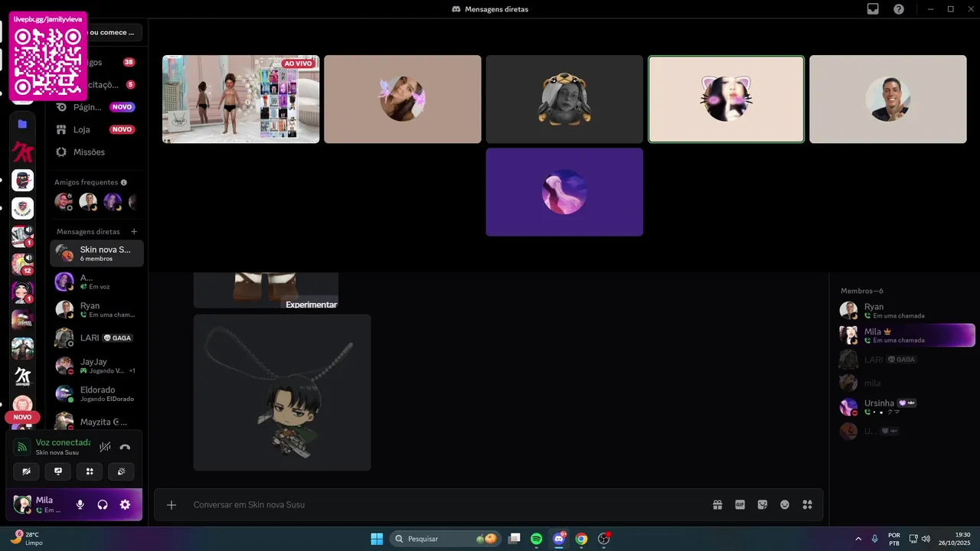Select the cat-ears avatar call tile
The image size is (980, 551).
(726, 99)
